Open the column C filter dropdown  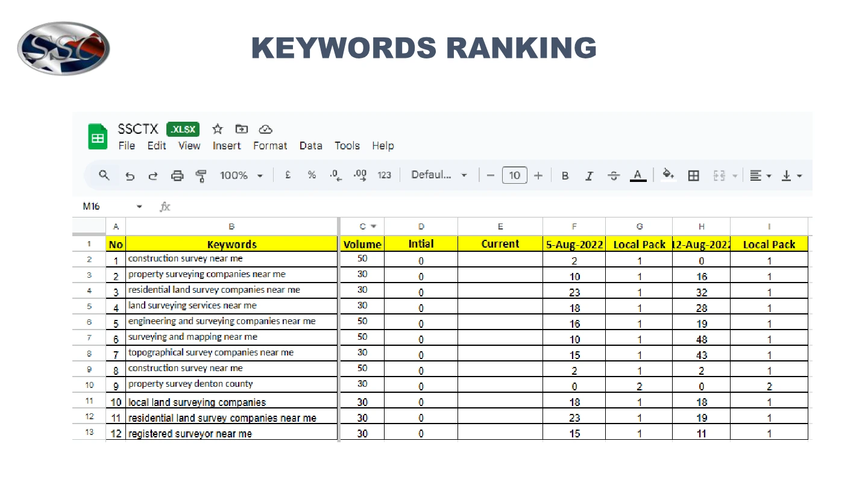[x=373, y=227]
